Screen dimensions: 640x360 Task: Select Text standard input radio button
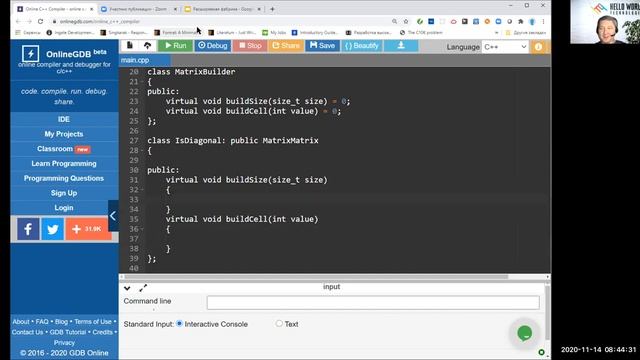tap(279, 324)
